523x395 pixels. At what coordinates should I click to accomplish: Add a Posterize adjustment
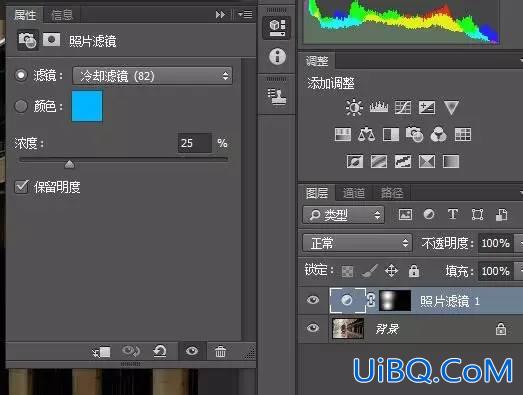(379, 162)
